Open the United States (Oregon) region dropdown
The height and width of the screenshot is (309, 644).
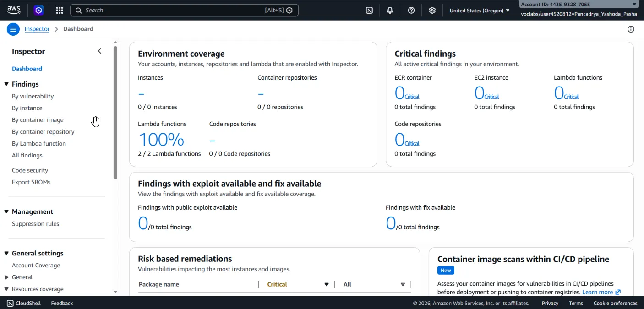[x=480, y=10]
